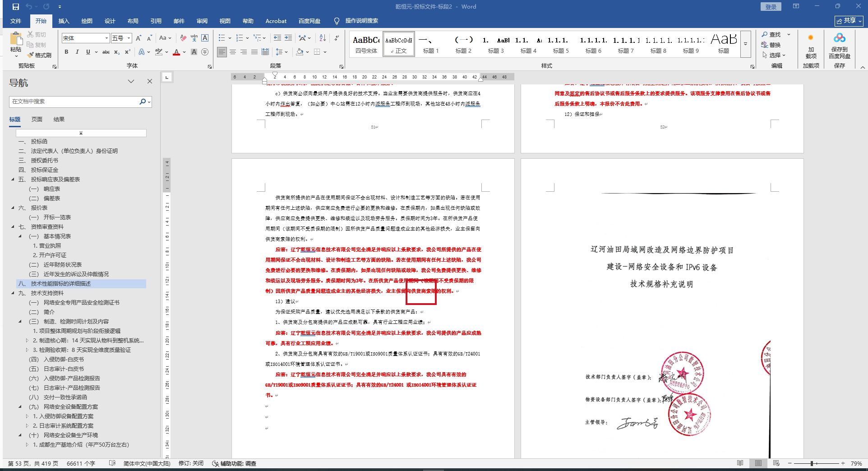Open 八、技术性能指标的详细描述 in navigation

[x=81, y=284]
